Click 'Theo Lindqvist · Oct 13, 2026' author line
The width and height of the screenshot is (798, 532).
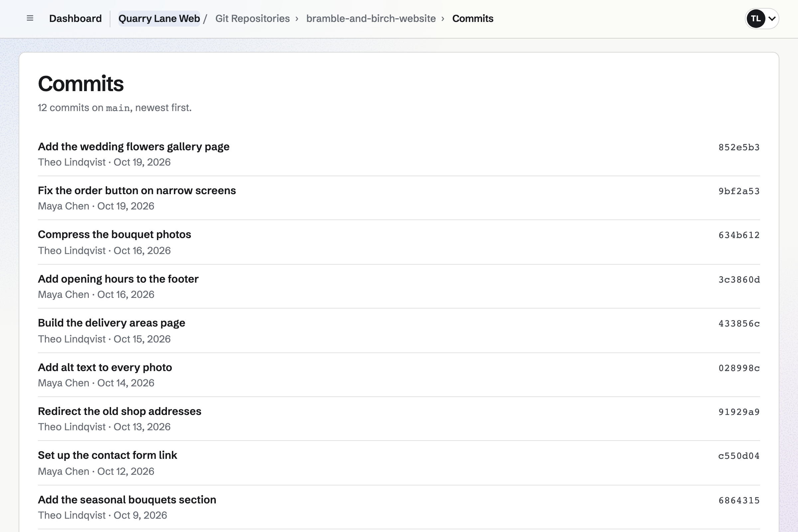(104, 427)
